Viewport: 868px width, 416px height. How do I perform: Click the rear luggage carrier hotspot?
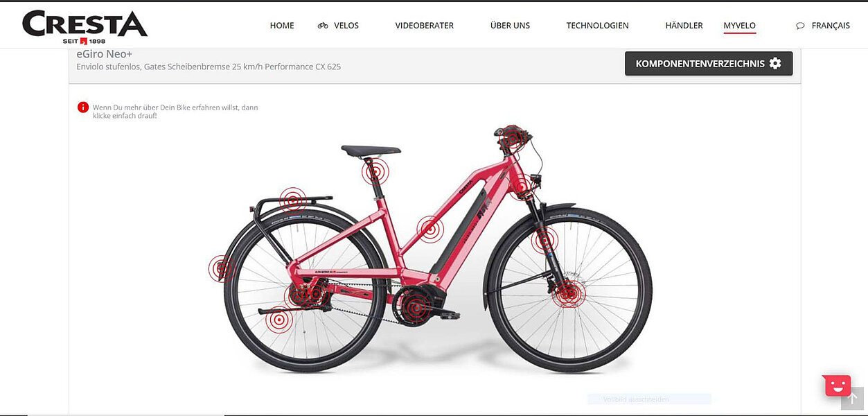293,201
